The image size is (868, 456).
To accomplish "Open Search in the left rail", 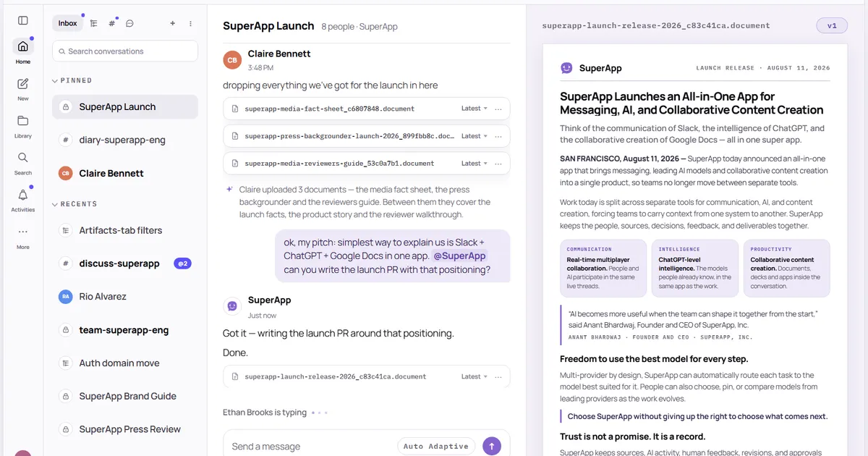I will [x=23, y=162].
